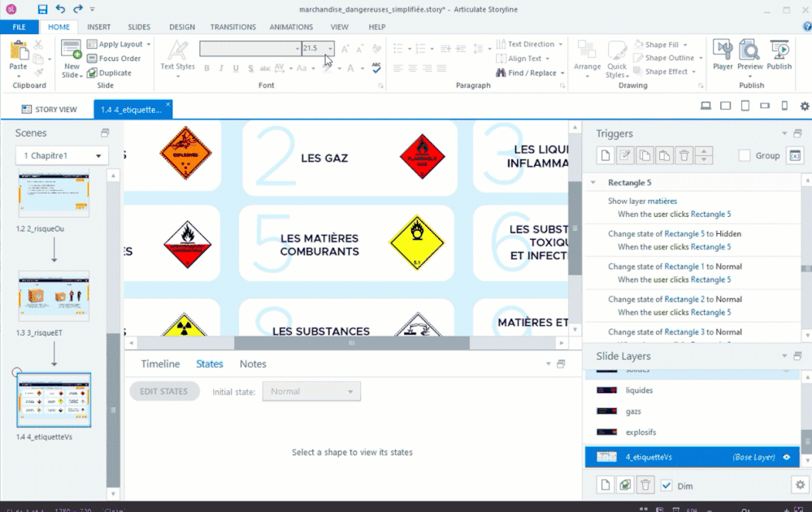Open the variables manager in Triggers panel
812x512 pixels.
[795, 156]
